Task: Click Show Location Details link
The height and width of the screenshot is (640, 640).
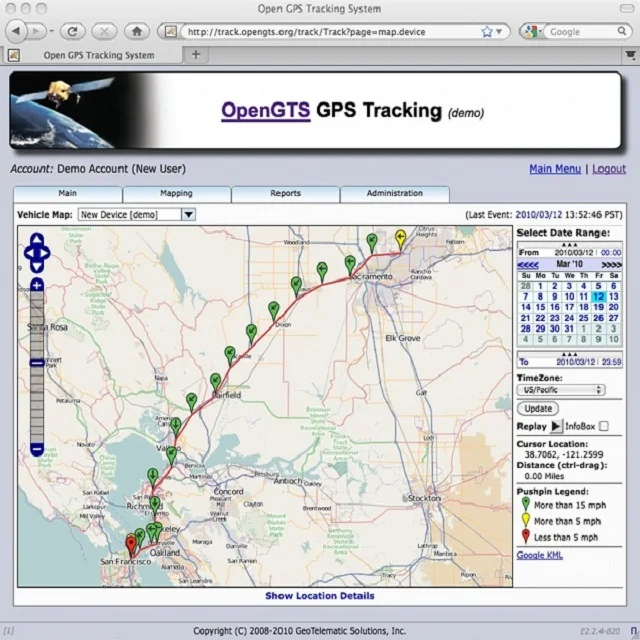Action: tap(320, 596)
